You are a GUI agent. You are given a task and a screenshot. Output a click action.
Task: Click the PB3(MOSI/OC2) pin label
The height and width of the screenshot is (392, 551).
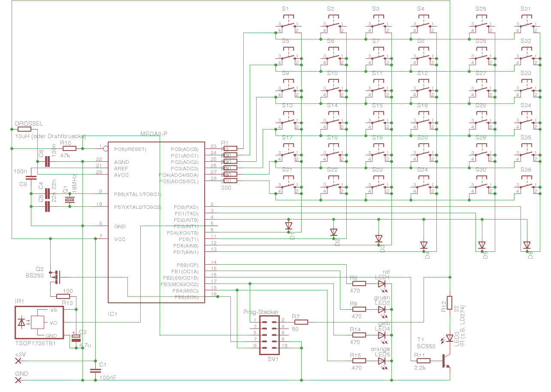[x=179, y=284]
